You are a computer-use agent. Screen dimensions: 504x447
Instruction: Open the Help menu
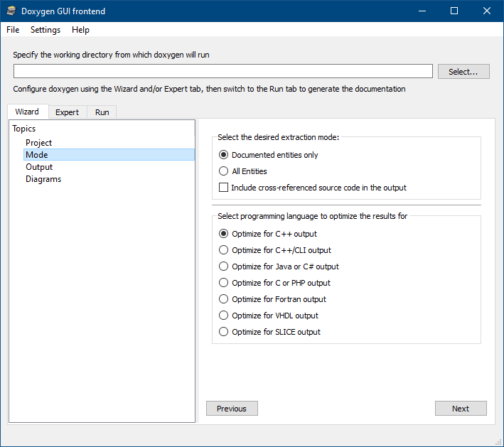pos(80,30)
